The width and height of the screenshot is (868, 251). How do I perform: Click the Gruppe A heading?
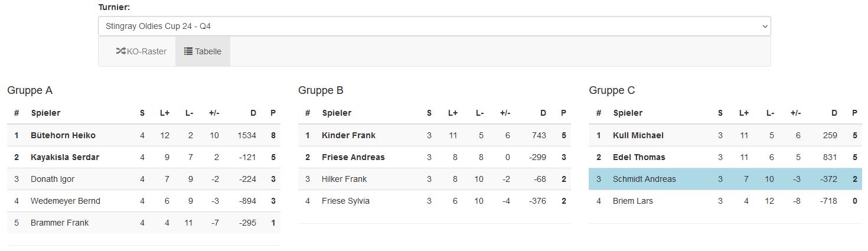30,90
